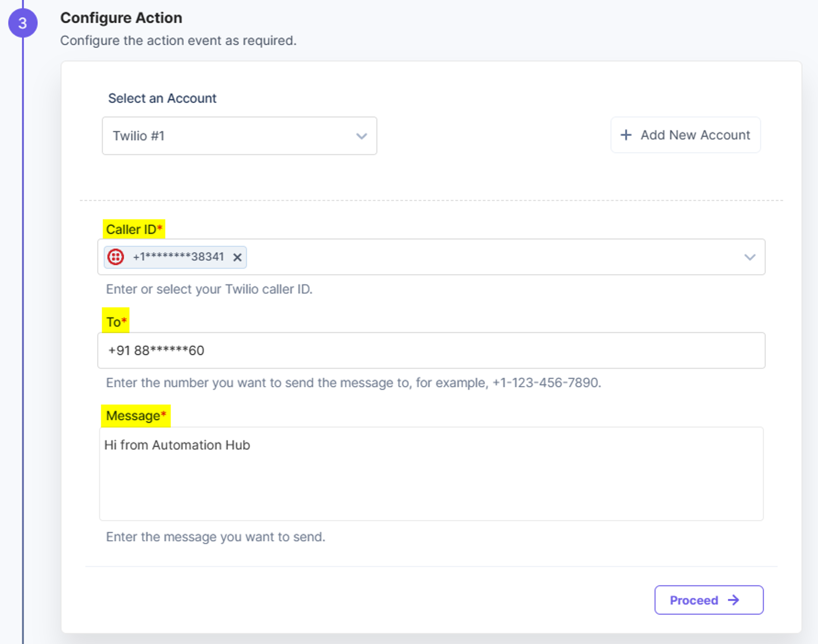The height and width of the screenshot is (644, 818).
Task: Click the highlighted Caller ID label
Action: [x=134, y=229]
